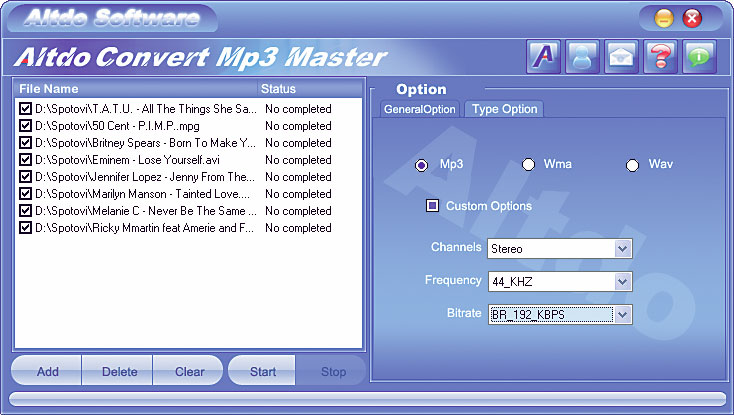The image size is (734, 415).
Task: Uncheck the Ricky Martin file checkbox
Action: (x=25, y=228)
